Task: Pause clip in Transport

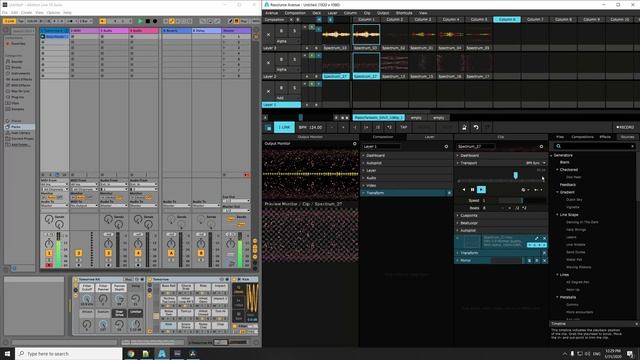Action: click(472, 189)
